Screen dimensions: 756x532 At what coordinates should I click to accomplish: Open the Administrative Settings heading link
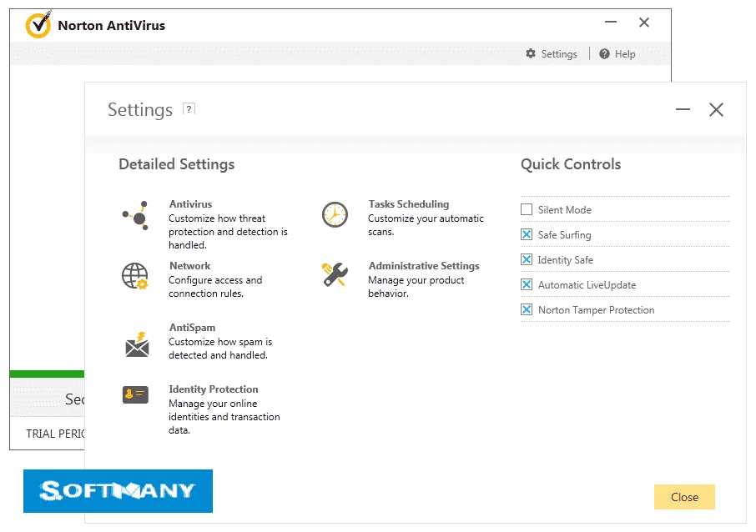point(424,266)
